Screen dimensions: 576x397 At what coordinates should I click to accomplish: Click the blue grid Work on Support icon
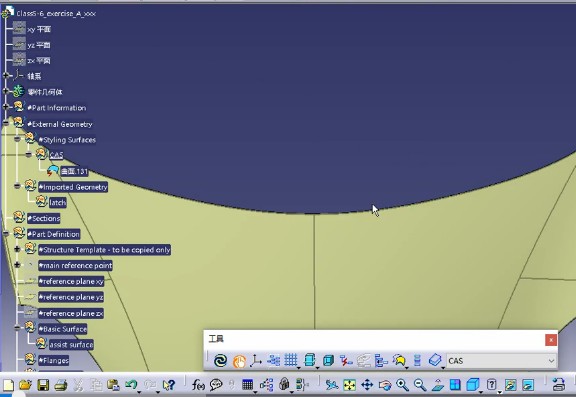[291, 360]
